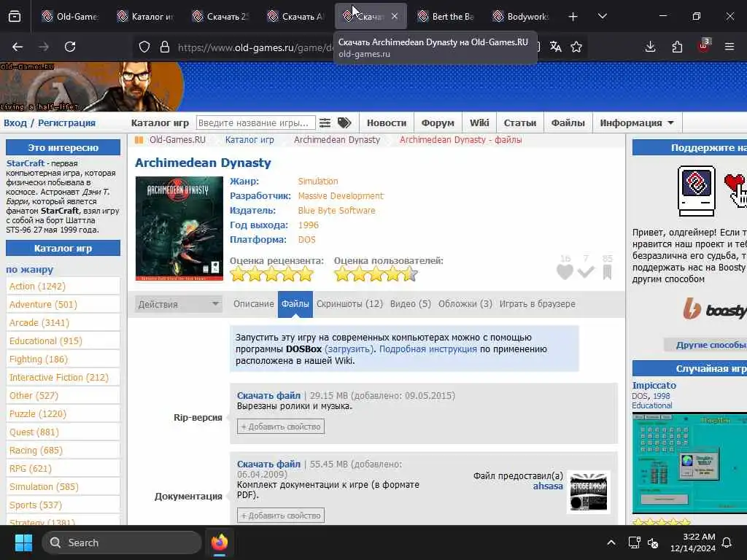Open the Racing (685) genre category
Image resolution: width=747 pixels, height=560 pixels.
36,451
